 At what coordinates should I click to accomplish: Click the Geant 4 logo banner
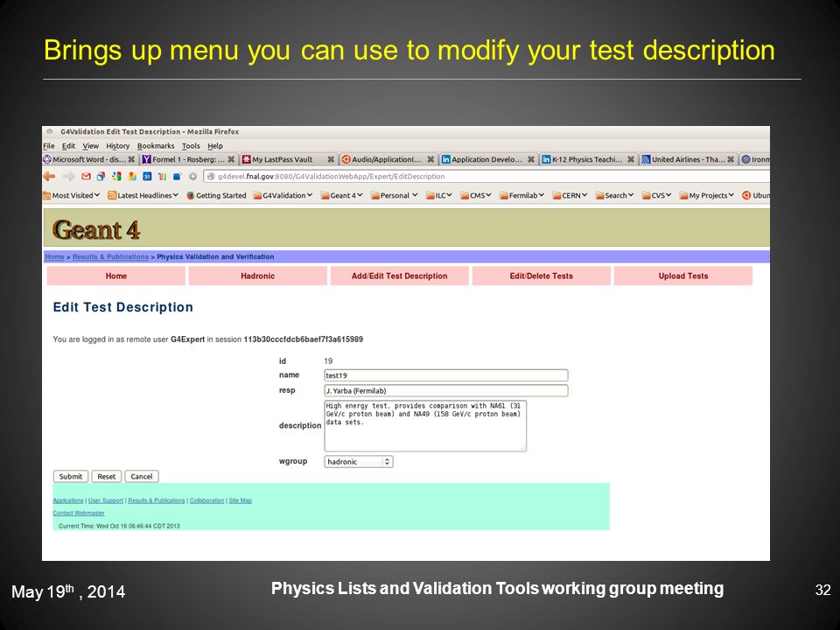tap(96, 230)
